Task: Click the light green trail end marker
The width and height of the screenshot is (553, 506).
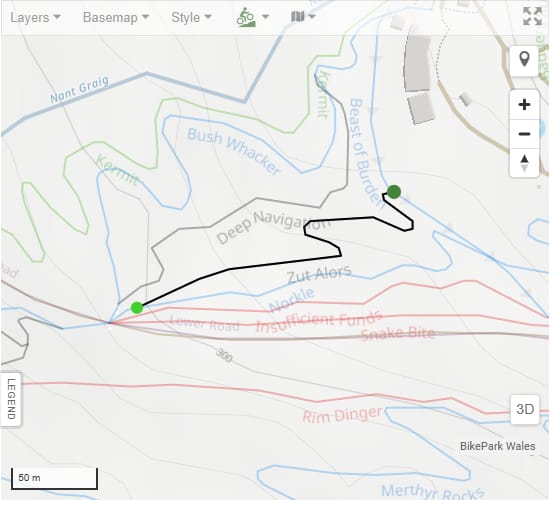Action: (x=137, y=307)
